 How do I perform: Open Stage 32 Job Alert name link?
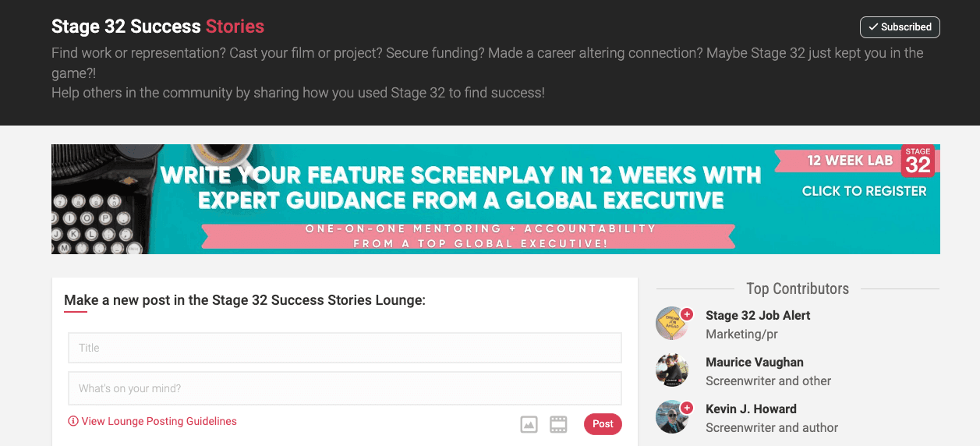[758, 315]
